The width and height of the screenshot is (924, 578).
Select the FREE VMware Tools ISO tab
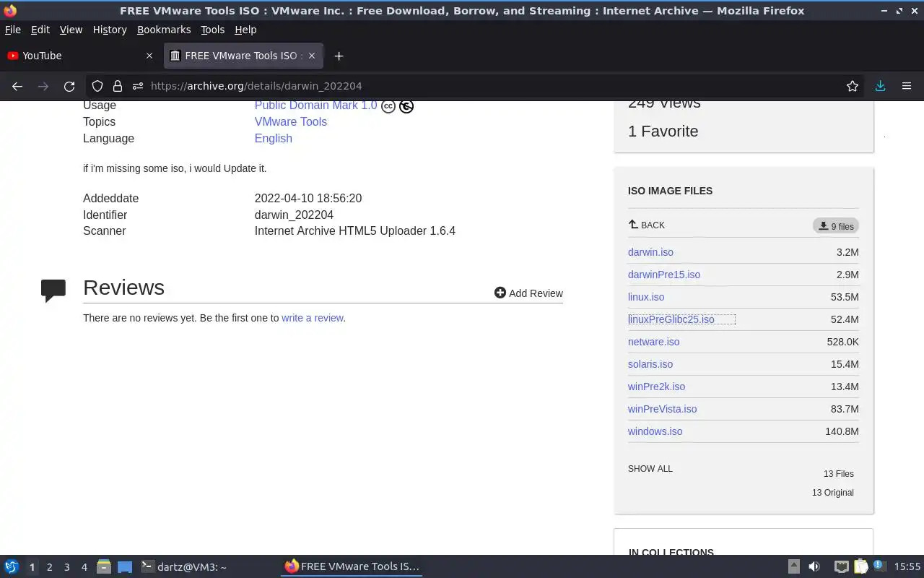tap(243, 56)
